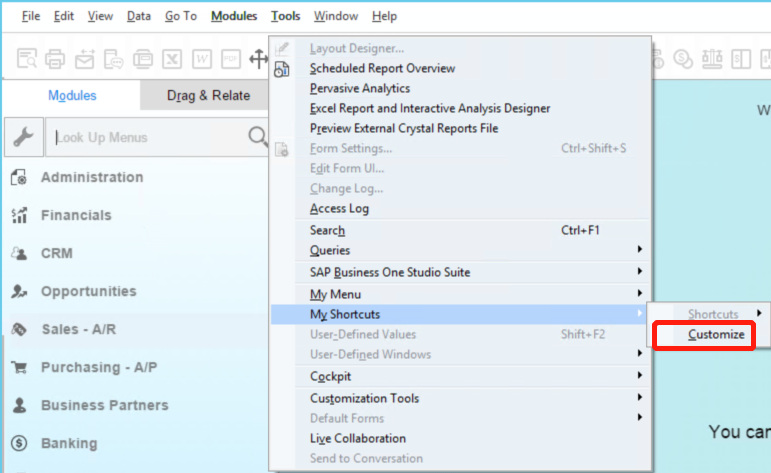
Task: Click the Print icon in the toolbar
Action: (56, 59)
